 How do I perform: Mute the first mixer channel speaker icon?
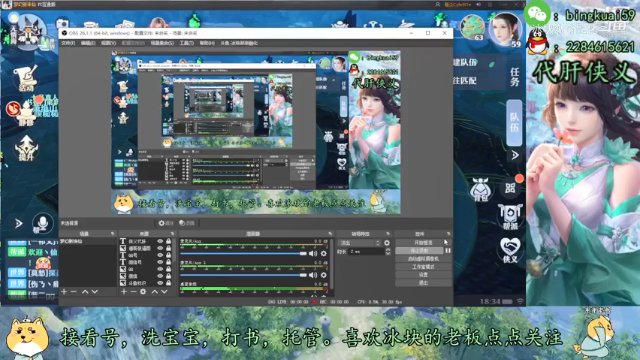point(313,253)
